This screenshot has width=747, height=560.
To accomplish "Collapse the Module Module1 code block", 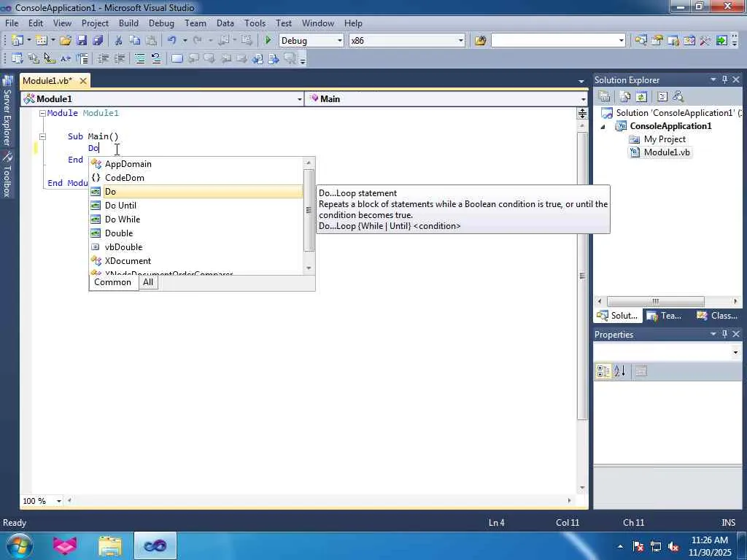I will (x=42, y=113).
